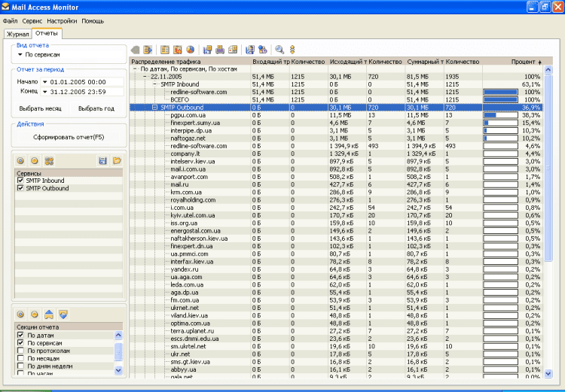Uncheck the SMTP Inbound service checkbox
565x392 pixels.
pos(21,181)
